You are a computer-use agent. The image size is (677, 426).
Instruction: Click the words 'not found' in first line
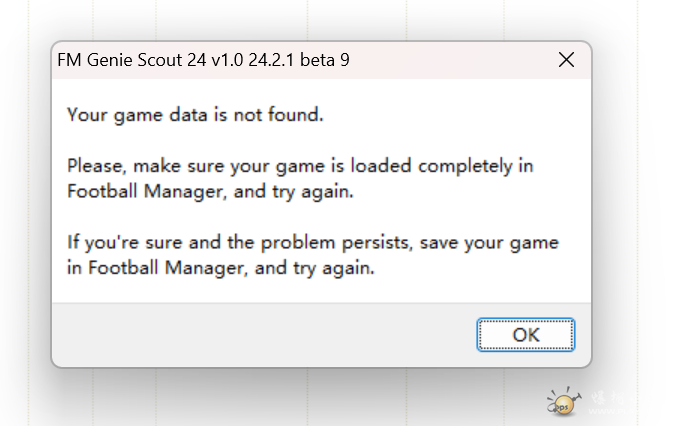click(287, 114)
